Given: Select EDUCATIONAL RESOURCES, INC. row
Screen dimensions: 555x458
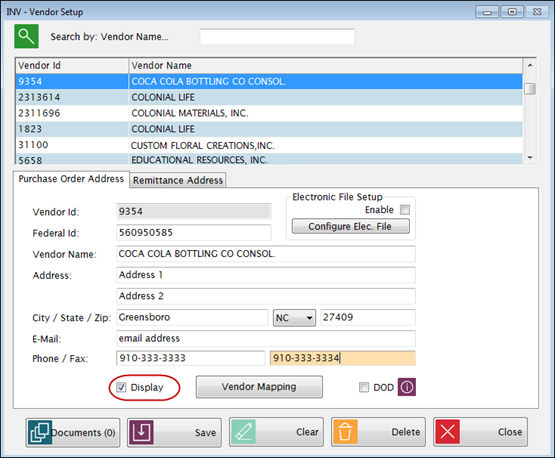Looking at the screenshot, I should [269, 159].
